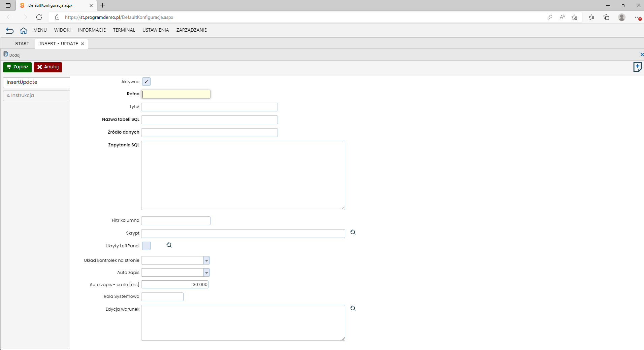Close the INSERT - UPDATE tab

click(83, 44)
